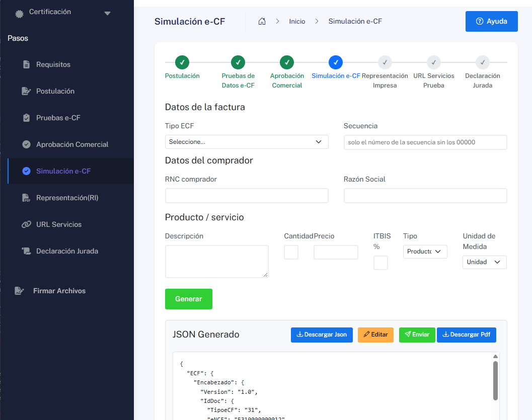
Task: Click the Firmar Archivos signature icon
Action: 19,291
